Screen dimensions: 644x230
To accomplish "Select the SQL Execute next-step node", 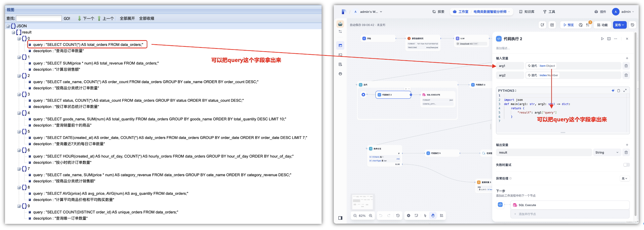I will (x=570, y=205).
